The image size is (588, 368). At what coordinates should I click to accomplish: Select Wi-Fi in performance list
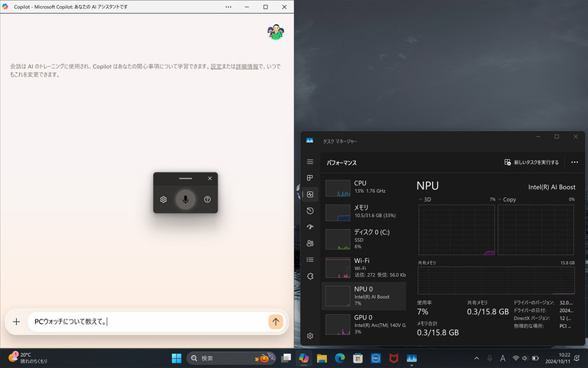coord(364,267)
